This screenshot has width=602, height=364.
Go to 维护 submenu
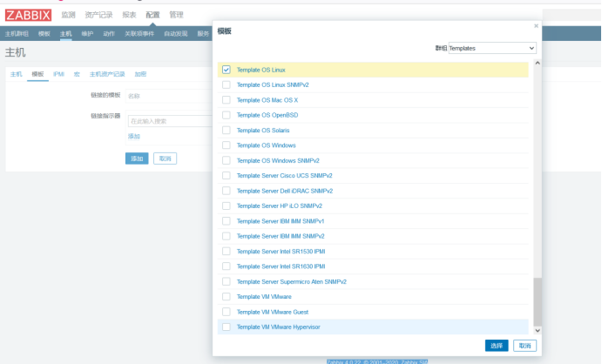87,34
